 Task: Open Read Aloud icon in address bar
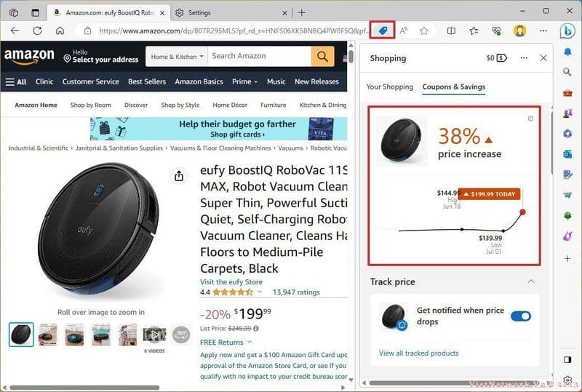point(404,31)
